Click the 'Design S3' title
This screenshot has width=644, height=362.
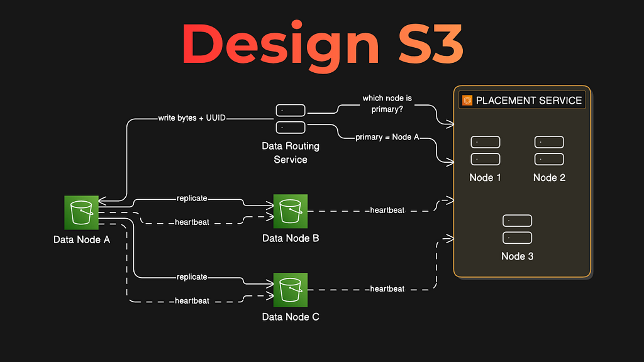click(323, 45)
